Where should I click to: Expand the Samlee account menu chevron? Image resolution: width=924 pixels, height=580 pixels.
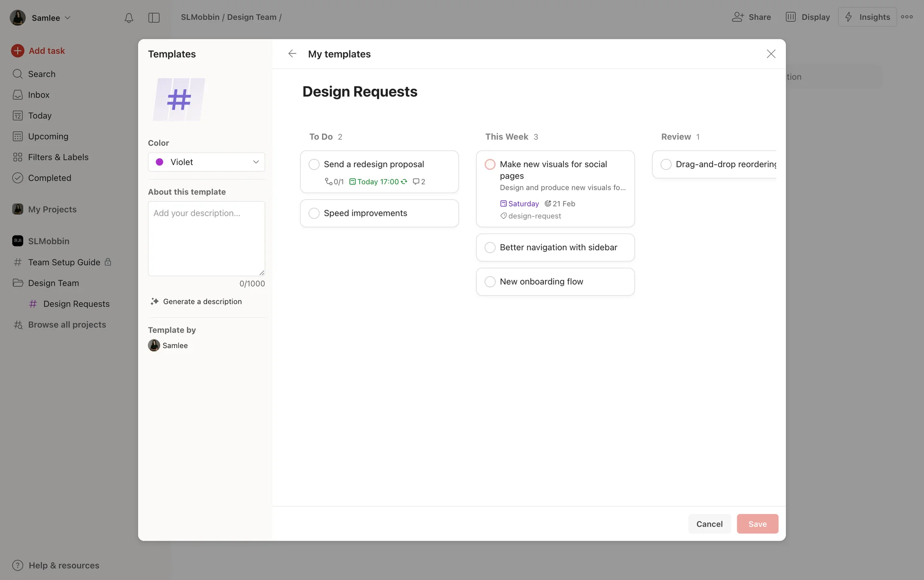68,18
